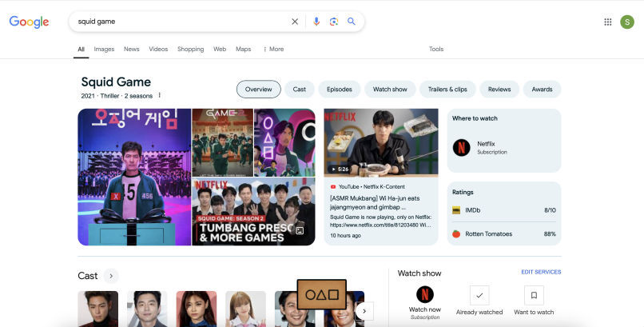Screen dimensions: 644x327
Task: Mark show as Already watched
Action: [479, 294]
